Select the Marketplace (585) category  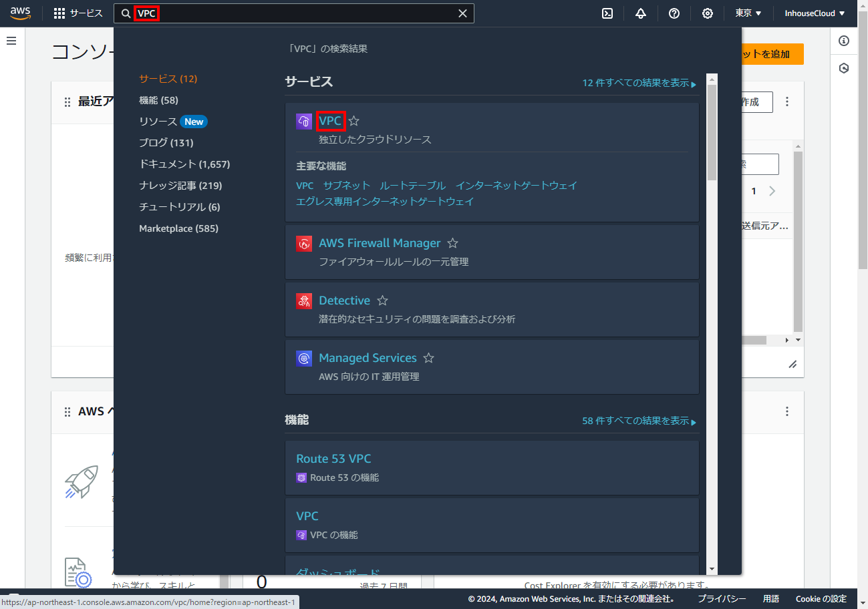click(178, 228)
